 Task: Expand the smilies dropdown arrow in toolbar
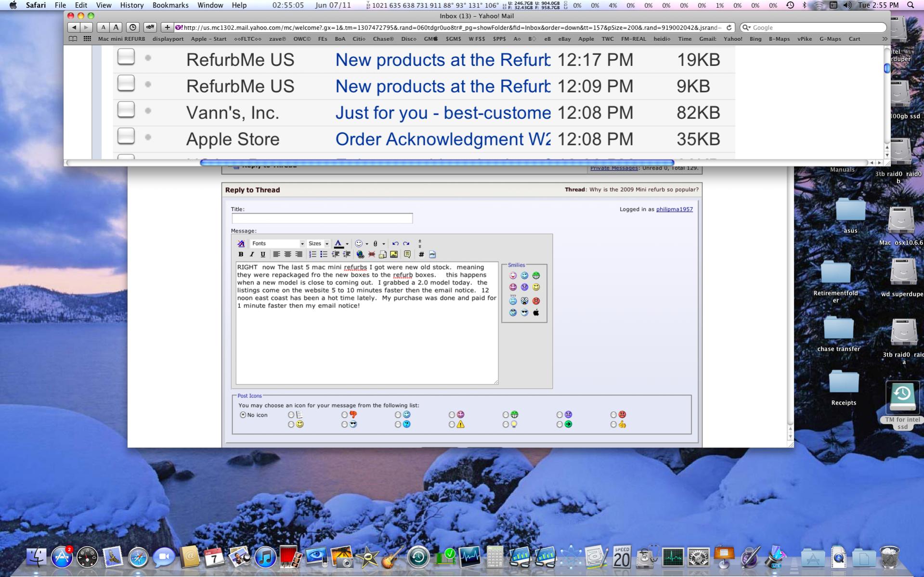tap(367, 244)
